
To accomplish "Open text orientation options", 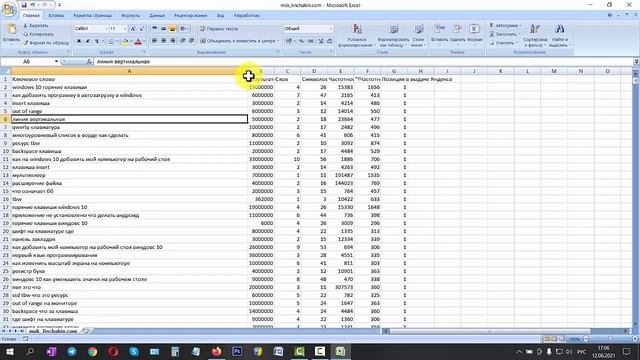I will point(184,29).
